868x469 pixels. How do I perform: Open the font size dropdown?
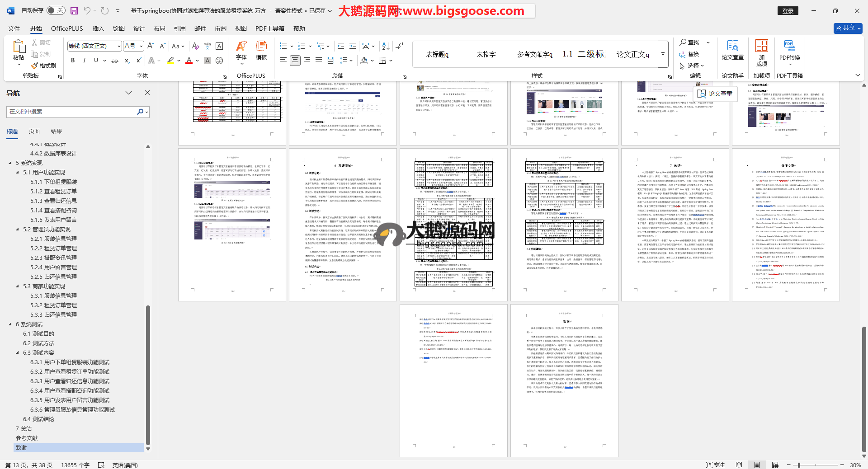click(141, 46)
